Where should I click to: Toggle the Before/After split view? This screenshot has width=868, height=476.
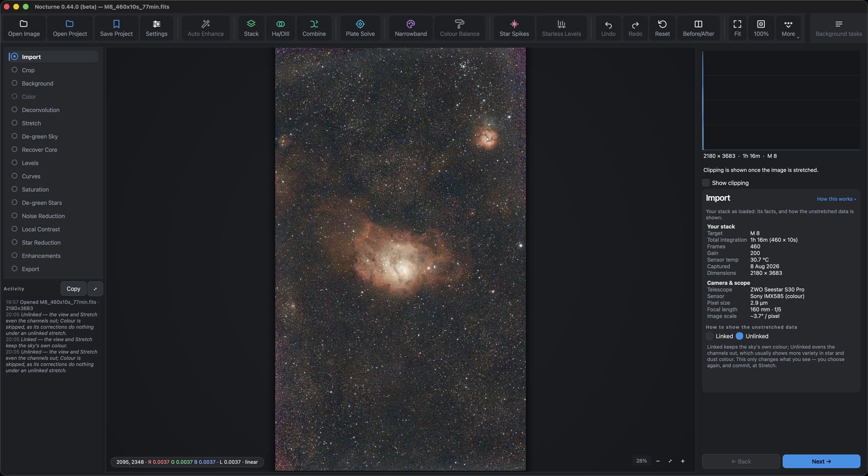698,28
